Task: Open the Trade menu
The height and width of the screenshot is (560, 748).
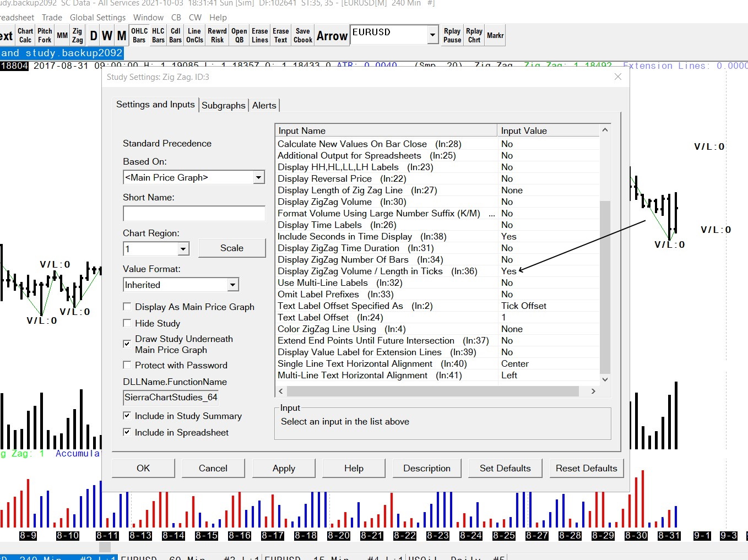Action: tap(52, 17)
